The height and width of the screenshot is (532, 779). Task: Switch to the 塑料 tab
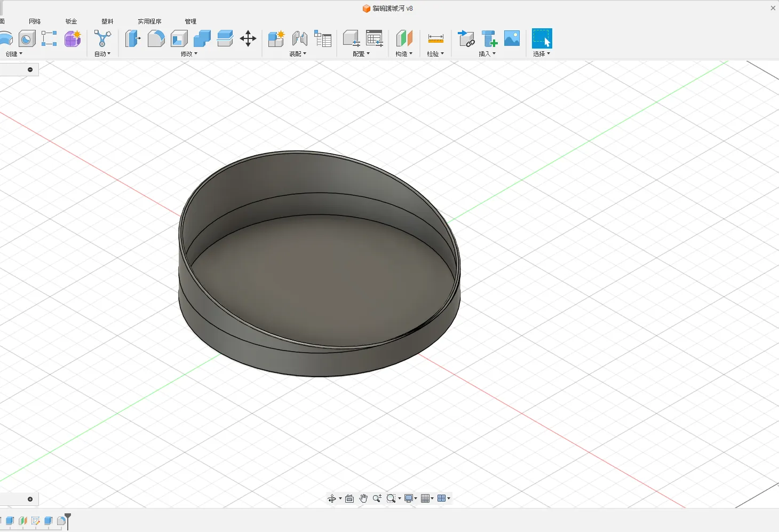coord(107,21)
